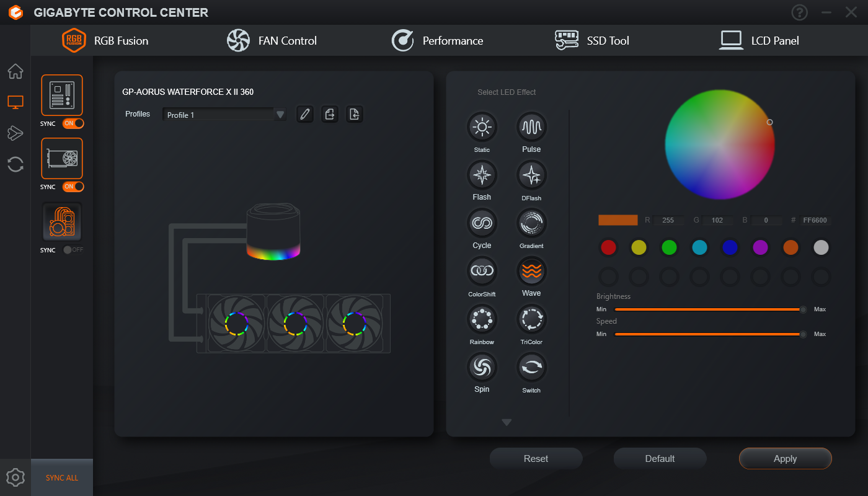Click the R value field
Screen dimensions: 868x496
click(669, 220)
